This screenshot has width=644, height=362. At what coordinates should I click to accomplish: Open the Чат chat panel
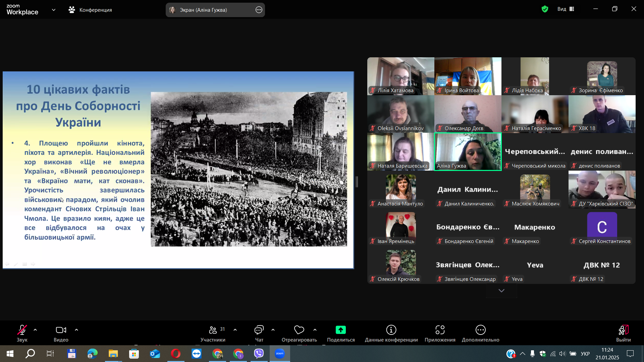259,334
